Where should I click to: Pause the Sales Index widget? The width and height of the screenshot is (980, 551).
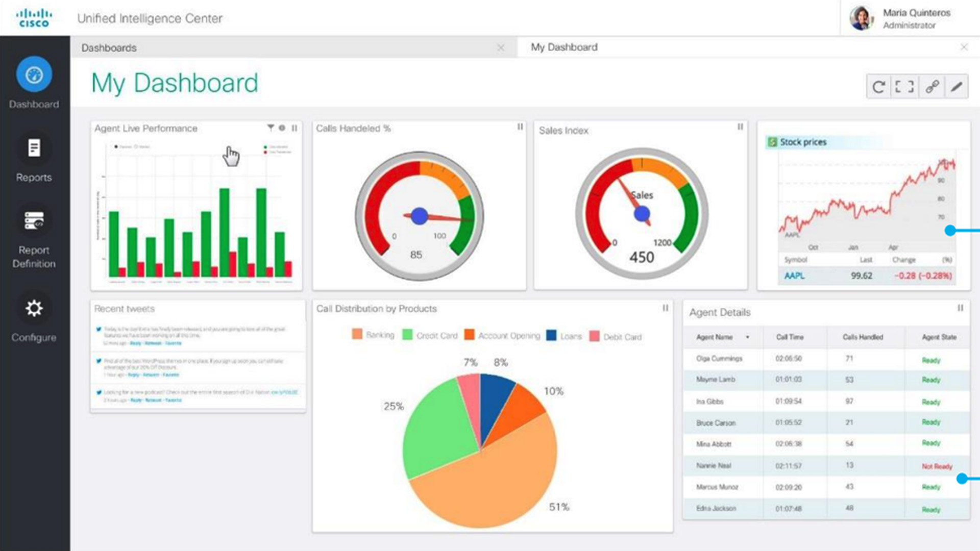740,127
